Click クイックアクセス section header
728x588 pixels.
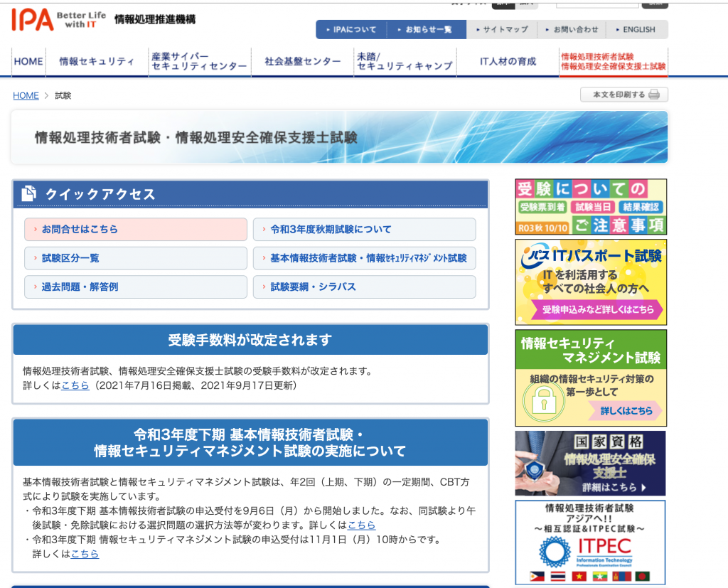click(x=251, y=194)
